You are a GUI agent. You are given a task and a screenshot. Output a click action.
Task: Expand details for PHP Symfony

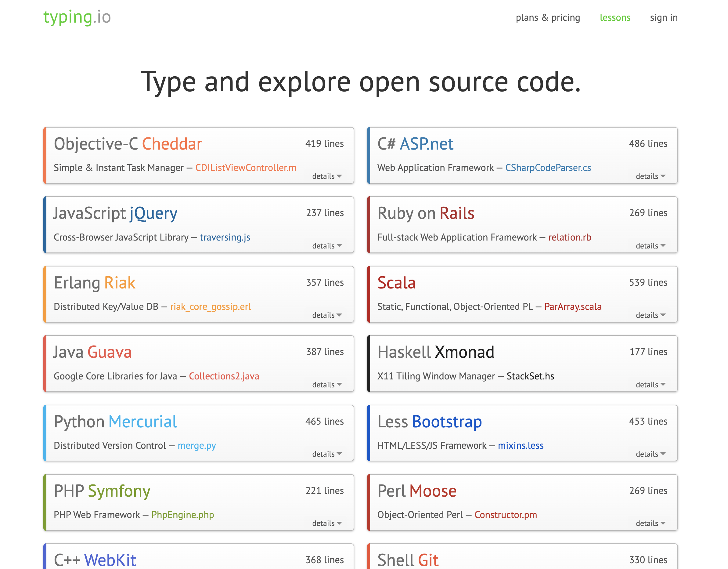coord(327,523)
